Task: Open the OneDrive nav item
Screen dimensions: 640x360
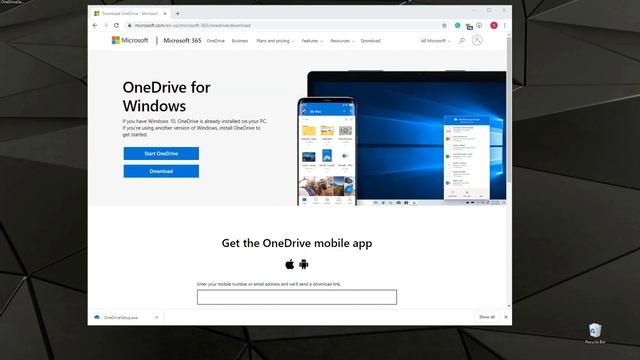Action: tap(216, 41)
